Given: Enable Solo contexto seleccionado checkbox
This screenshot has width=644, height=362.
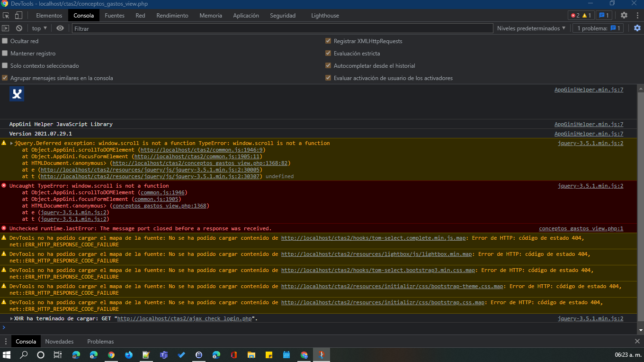Looking at the screenshot, I should pos(5,66).
